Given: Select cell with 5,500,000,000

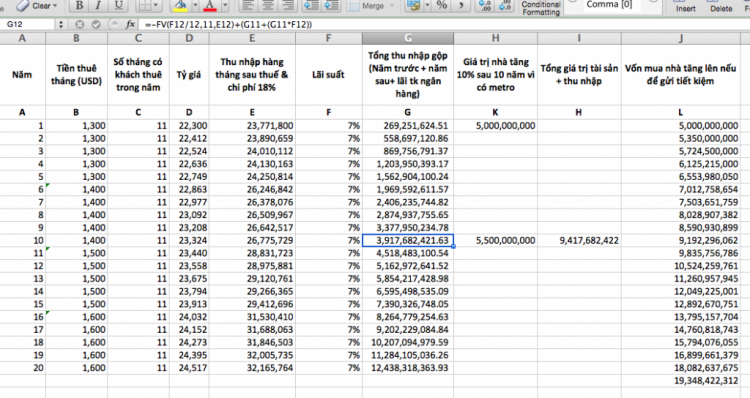Looking at the screenshot, I should (x=496, y=241).
